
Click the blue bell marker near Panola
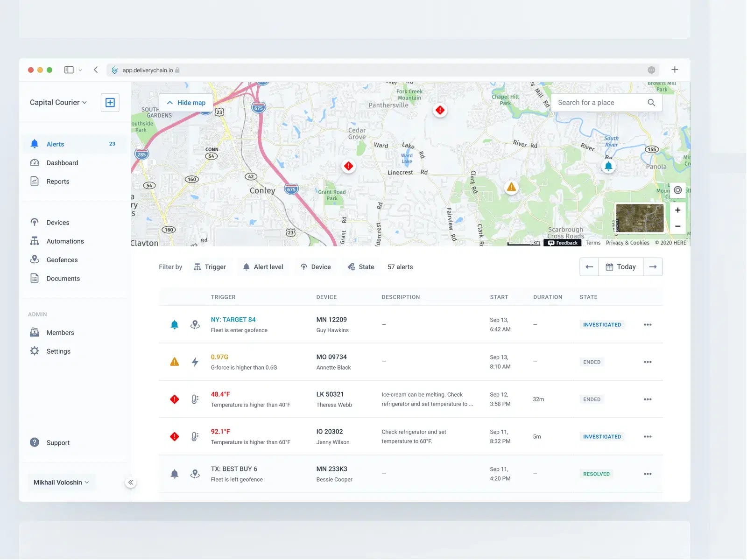[x=608, y=166]
